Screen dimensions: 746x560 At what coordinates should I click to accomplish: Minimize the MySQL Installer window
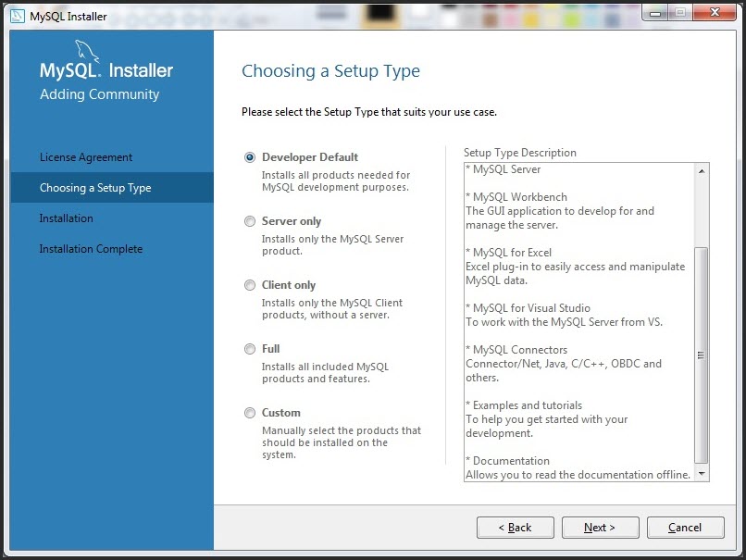(x=655, y=13)
